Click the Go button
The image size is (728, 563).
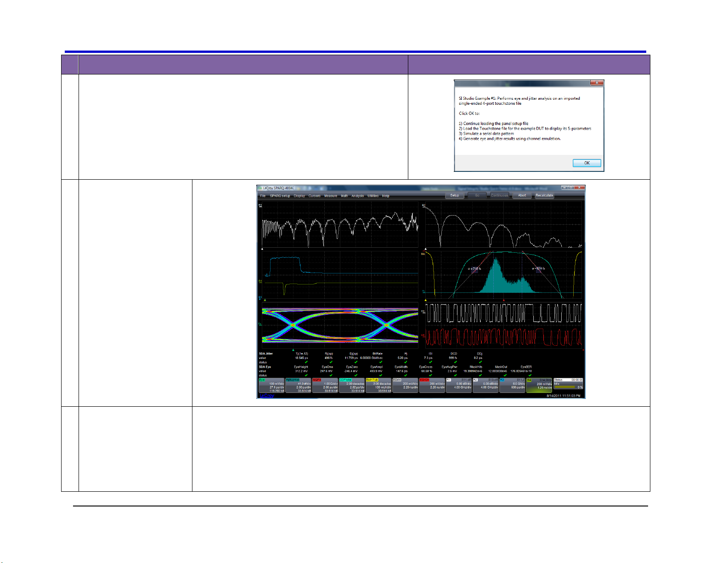pyautogui.click(x=477, y=195)
